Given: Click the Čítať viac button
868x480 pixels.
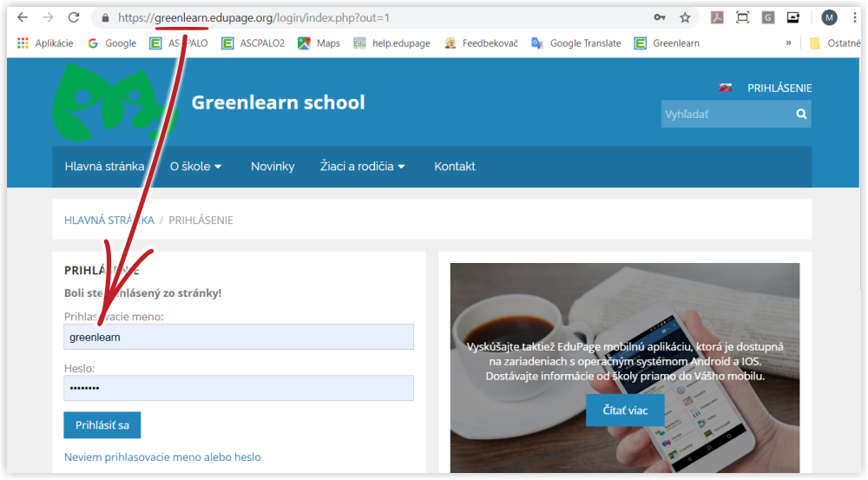Looking at the screenshot, I should (x=625, y=411).
